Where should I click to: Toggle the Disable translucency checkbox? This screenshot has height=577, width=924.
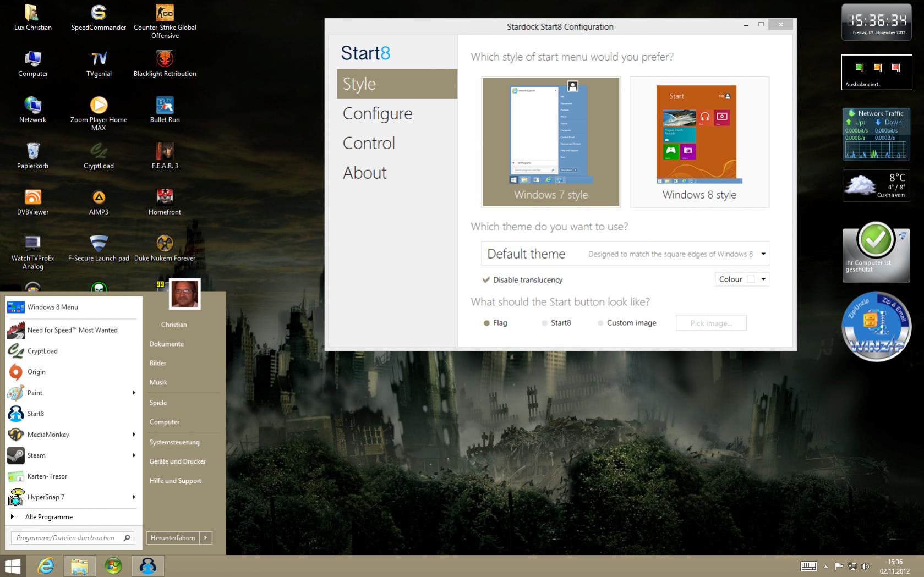[x=486, y=279]
